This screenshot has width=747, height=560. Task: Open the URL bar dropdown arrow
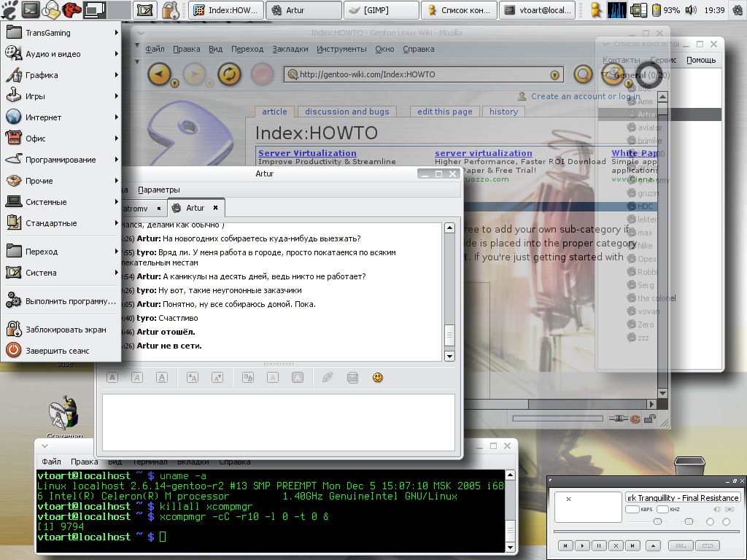(x=554, y=75)
